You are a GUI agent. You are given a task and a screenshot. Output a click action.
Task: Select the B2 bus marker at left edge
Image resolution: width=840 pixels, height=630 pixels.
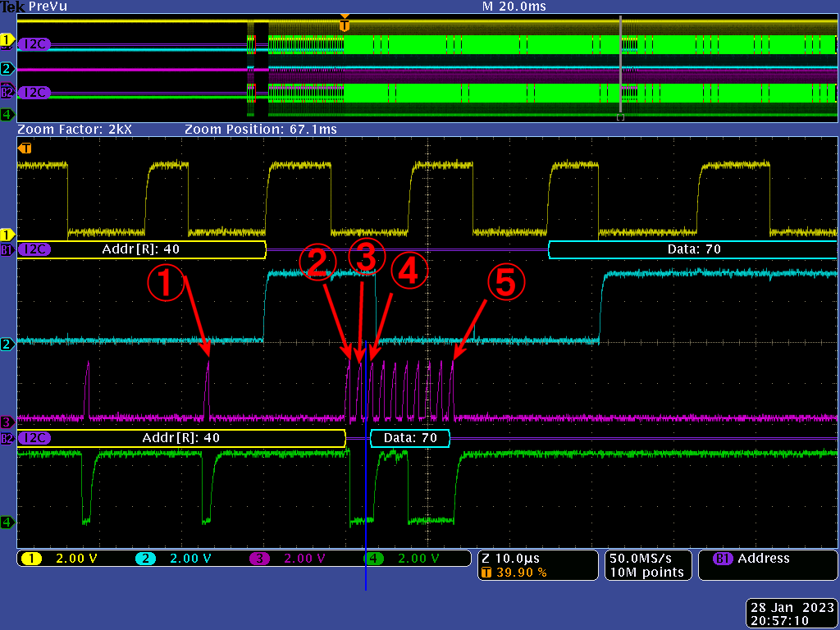(x=7, y=438)
